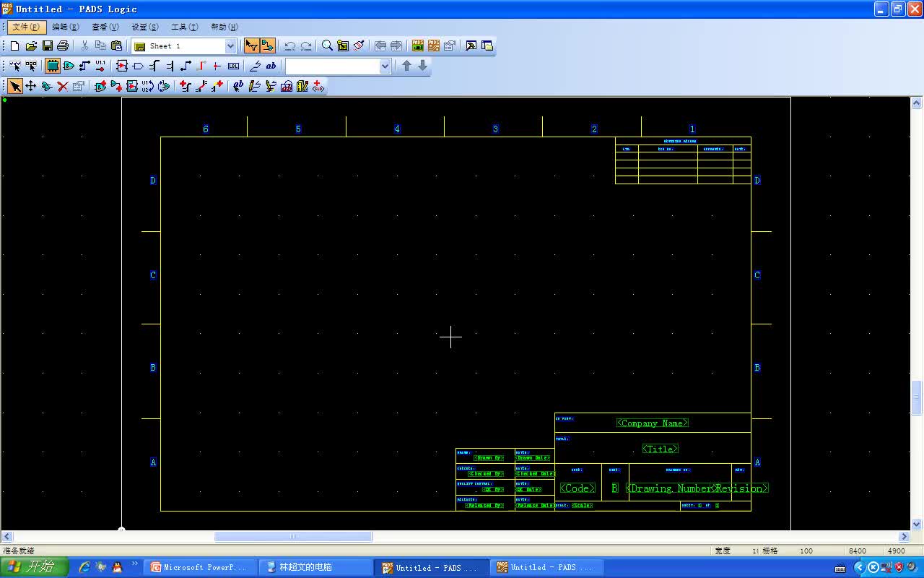Open the 设置(S) menu
The height and width of the screenshot is (578, 924).
(x=145, y=27)
